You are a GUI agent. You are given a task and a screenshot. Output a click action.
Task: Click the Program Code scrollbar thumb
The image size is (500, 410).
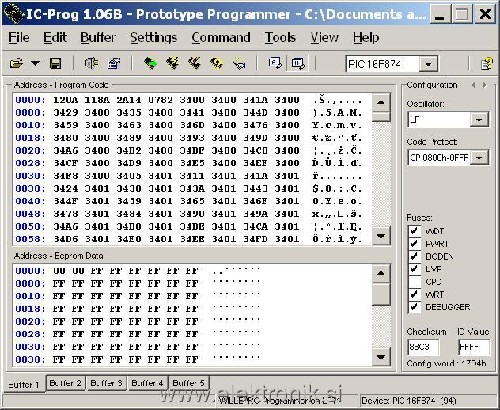tap(381, 117)
